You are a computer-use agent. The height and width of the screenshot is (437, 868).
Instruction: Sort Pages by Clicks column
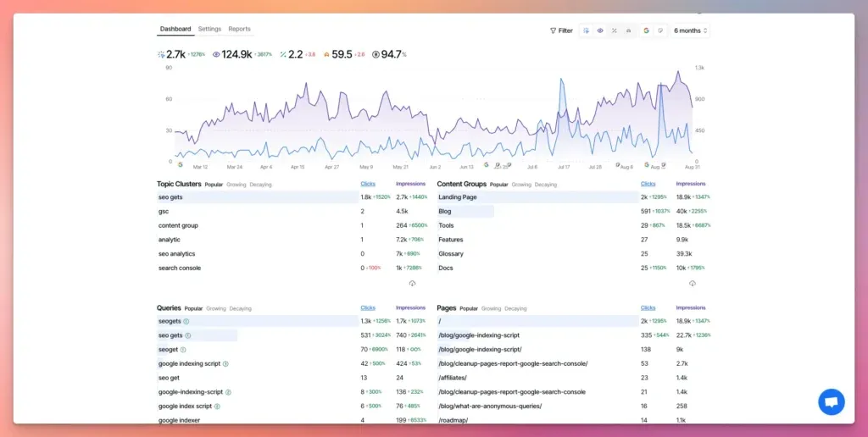(648, 308)
